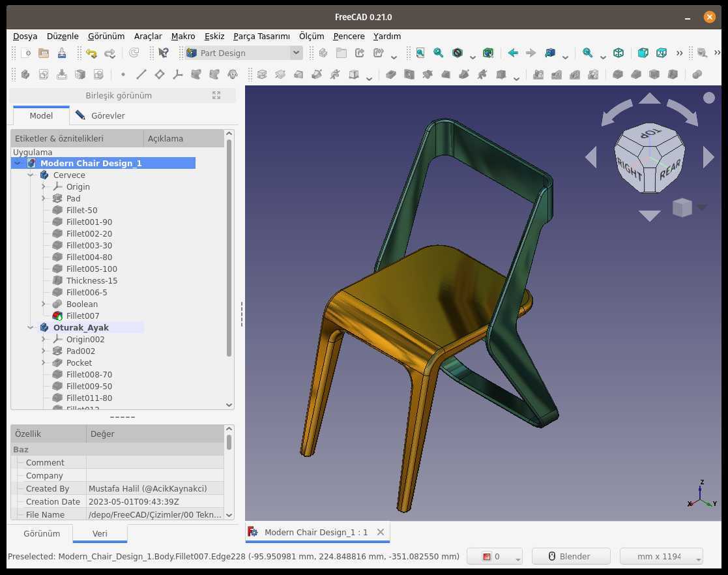Open the Part Design workbench dropdown
The height and width of the screenshot is (575, 728).
tap(244, 53)
